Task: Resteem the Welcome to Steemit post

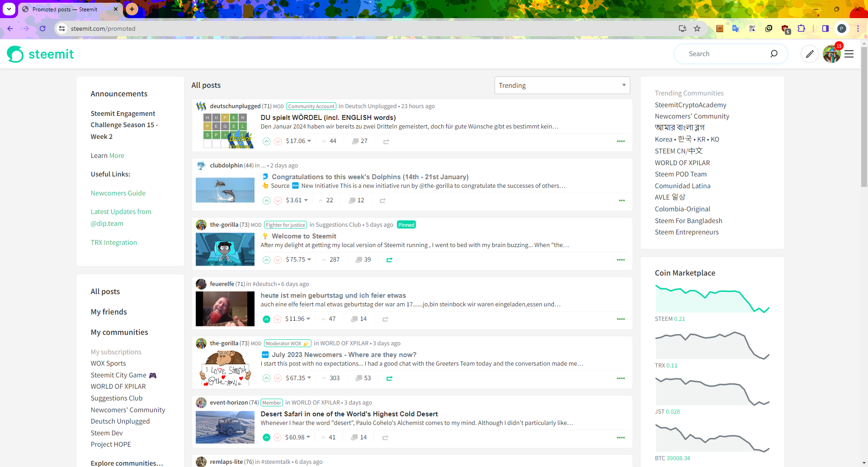Action: pyautogui.click(x=389, y=260)
